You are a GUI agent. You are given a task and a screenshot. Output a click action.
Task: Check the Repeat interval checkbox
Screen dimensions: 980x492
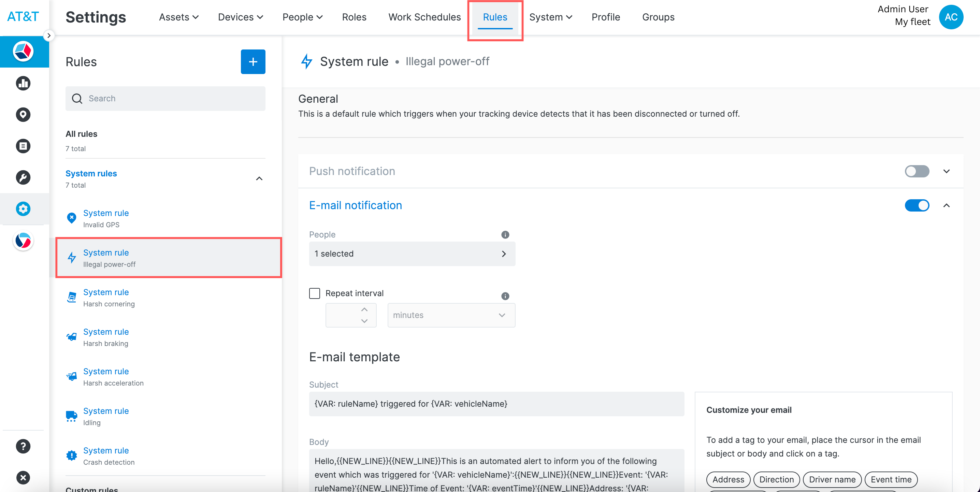click(x=315, y=293)
